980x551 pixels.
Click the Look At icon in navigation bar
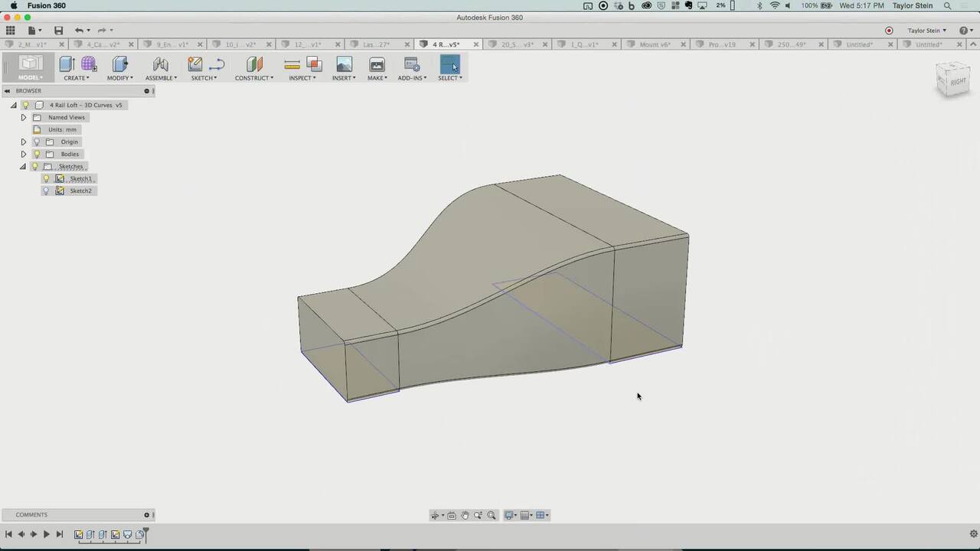tap(452, 515)
